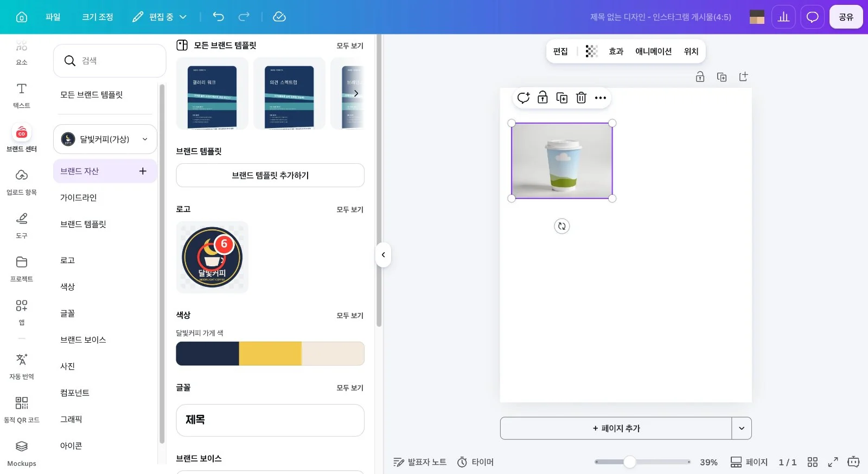
Task: Show next brand templates with arrow
Action: 356,93
